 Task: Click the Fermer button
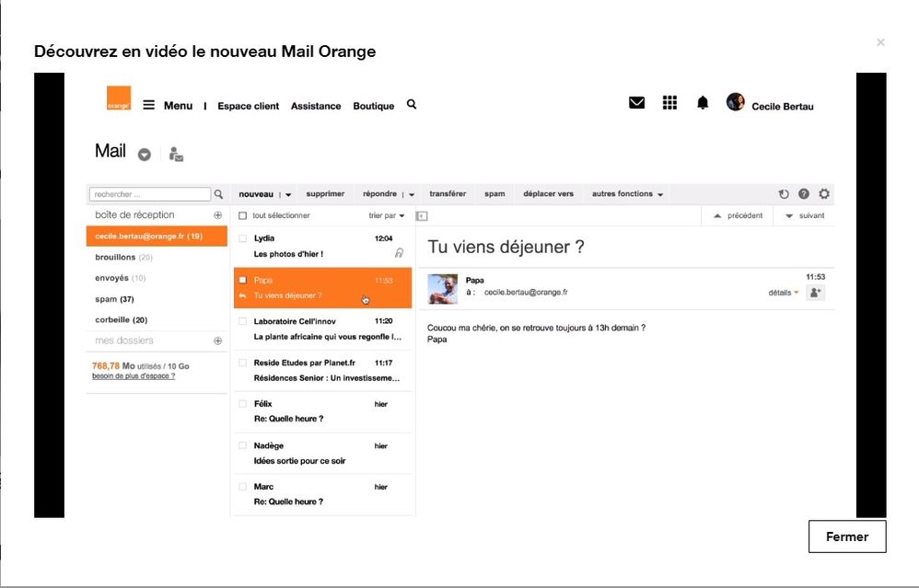[847, 536]
